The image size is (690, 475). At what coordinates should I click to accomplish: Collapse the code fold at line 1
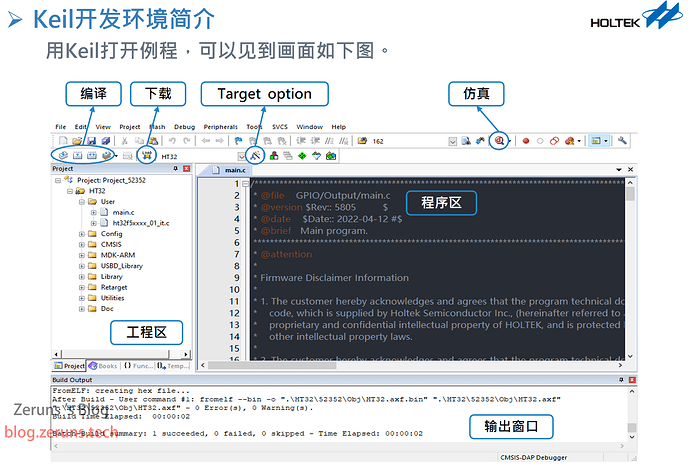point(244,183)
